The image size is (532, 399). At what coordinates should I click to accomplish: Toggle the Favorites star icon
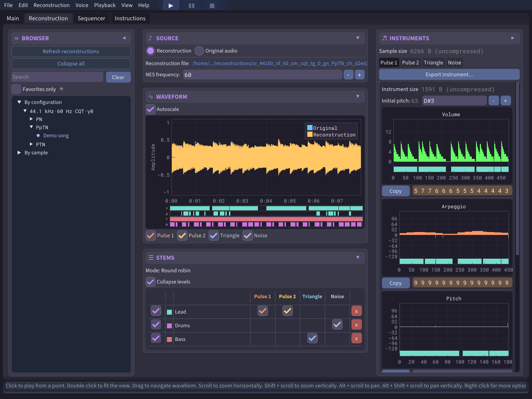(x=62, y=89)
